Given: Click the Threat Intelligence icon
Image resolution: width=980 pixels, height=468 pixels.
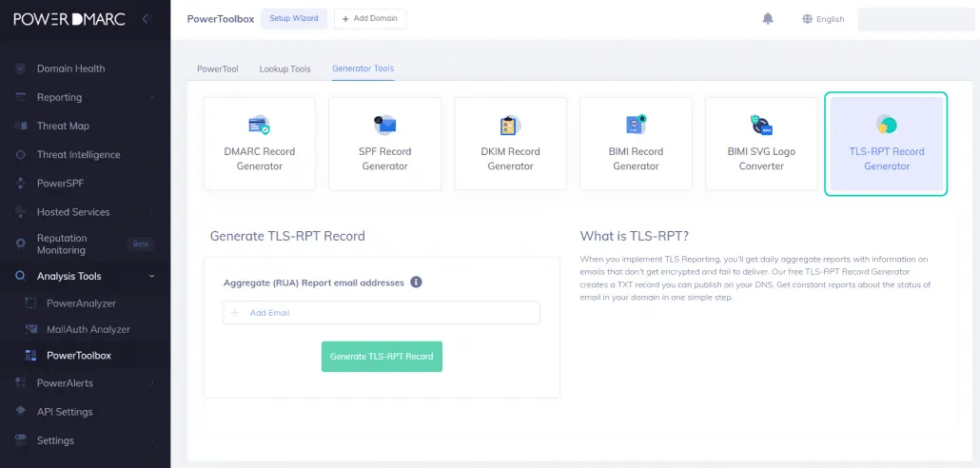Looking at the screenshot, I should pos(21,155).
